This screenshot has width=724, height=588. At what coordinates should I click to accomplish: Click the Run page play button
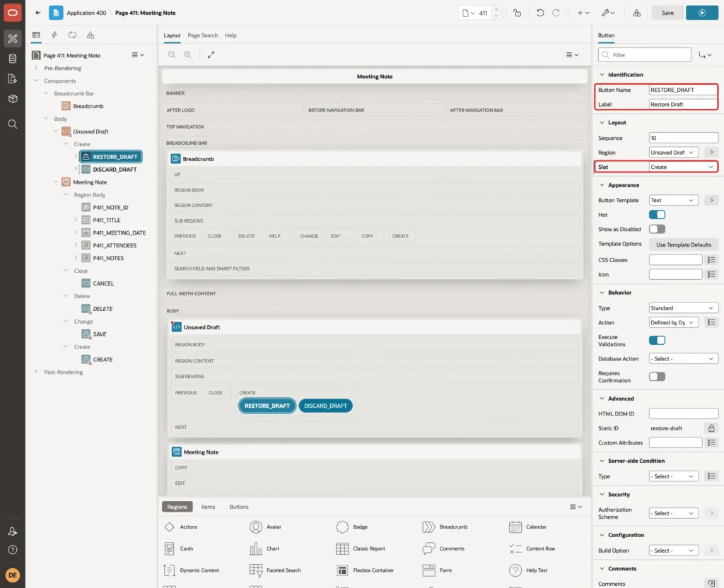pyautogui.click(x=702, y=13)
